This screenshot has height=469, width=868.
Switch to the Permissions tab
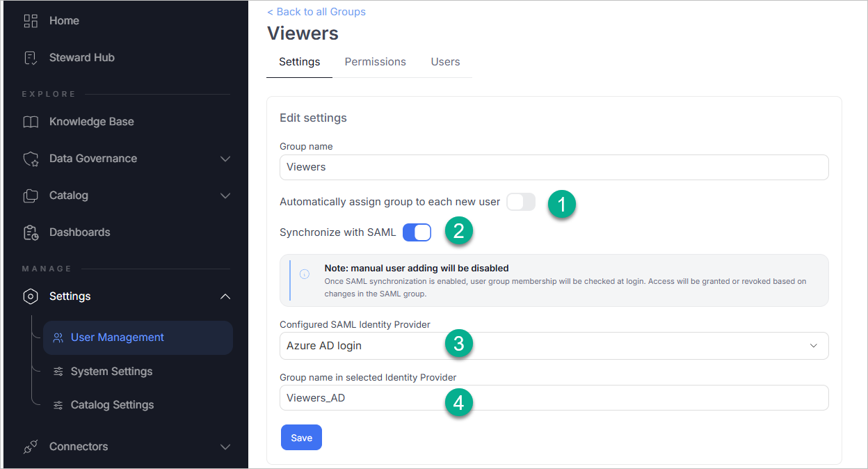coord(376,62)
